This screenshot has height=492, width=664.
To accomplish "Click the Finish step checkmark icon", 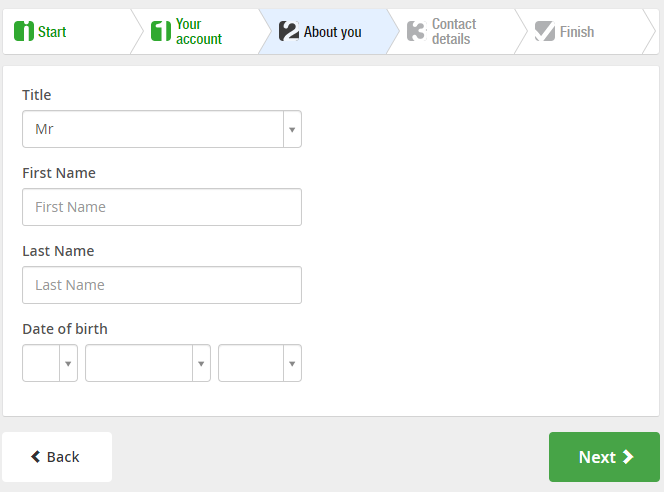I will point(545,31).
